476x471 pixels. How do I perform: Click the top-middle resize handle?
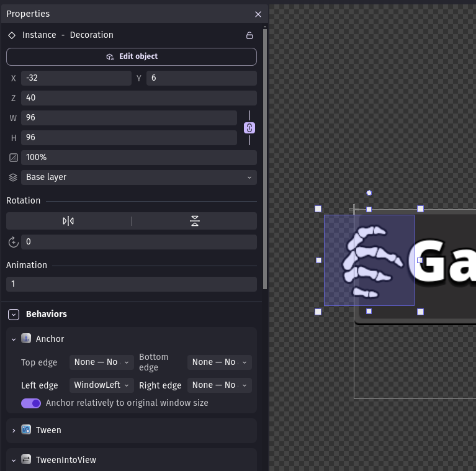(x=369, y=209)
